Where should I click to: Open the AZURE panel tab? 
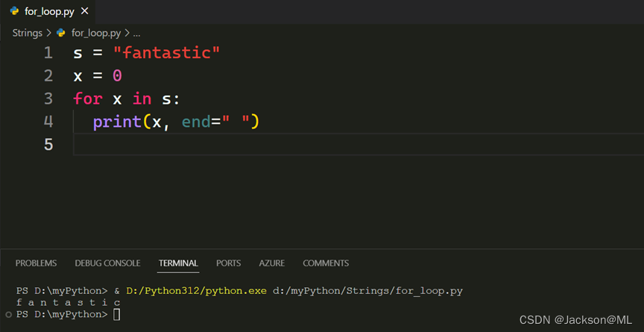point(271,263)
